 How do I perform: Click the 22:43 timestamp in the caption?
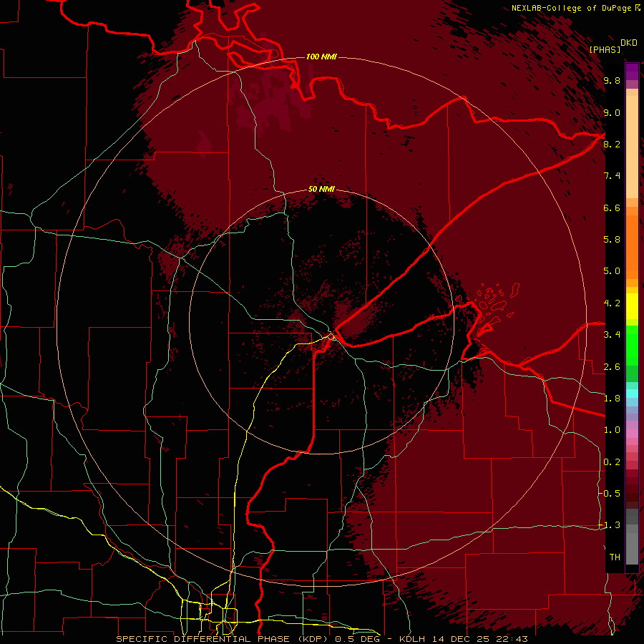click(x=512, y=639)
